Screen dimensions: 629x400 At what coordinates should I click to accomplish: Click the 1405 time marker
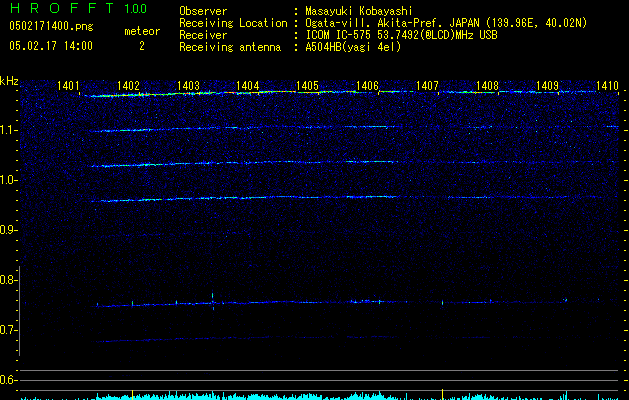307,86
